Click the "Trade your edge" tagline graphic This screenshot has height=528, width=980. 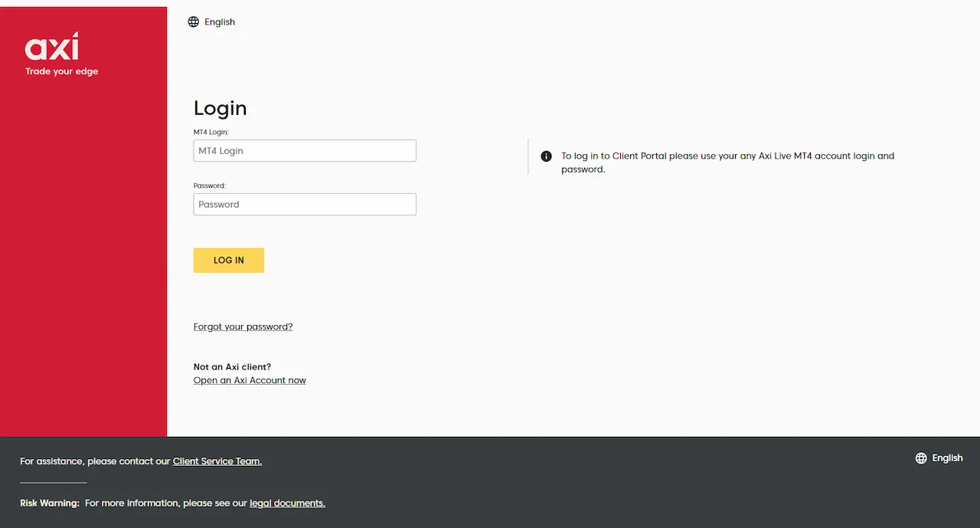[x=61, y=71]
